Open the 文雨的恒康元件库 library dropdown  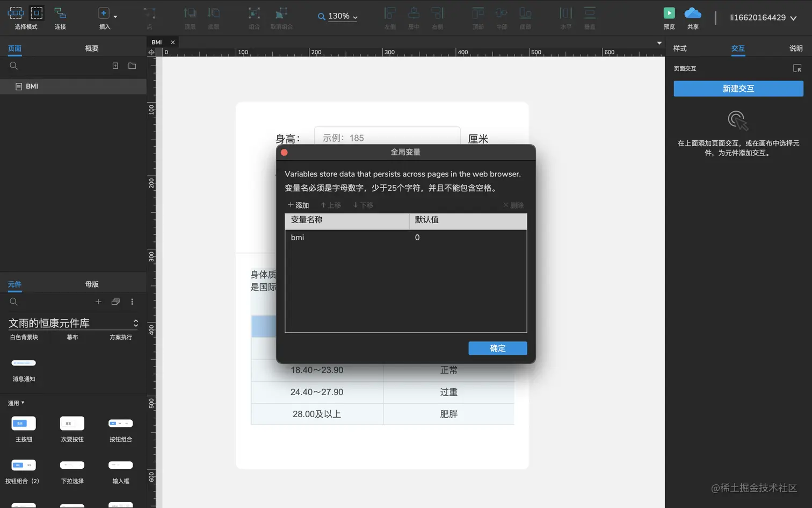point(73,323)
